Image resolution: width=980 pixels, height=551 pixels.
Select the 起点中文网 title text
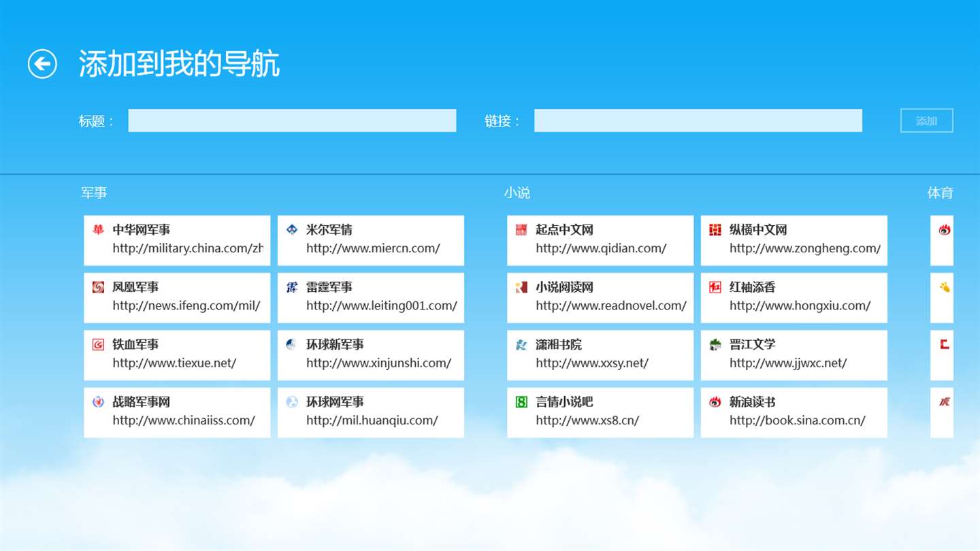pos(565,230)
